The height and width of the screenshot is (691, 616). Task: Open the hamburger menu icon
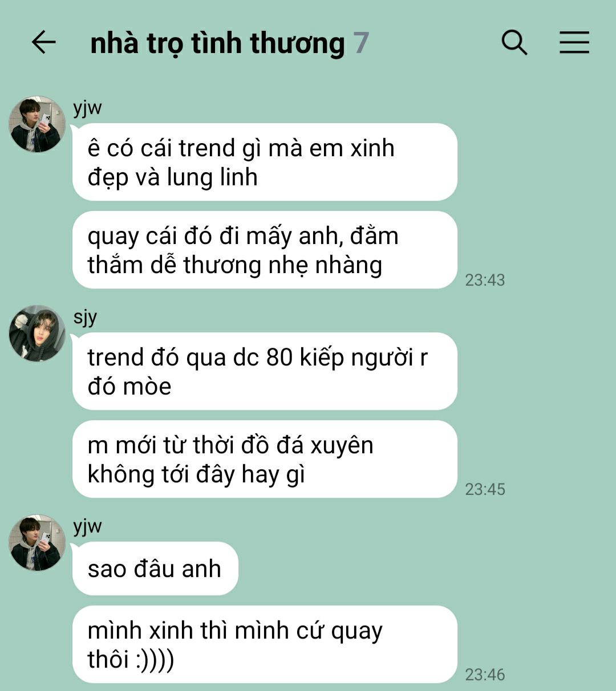574,43
